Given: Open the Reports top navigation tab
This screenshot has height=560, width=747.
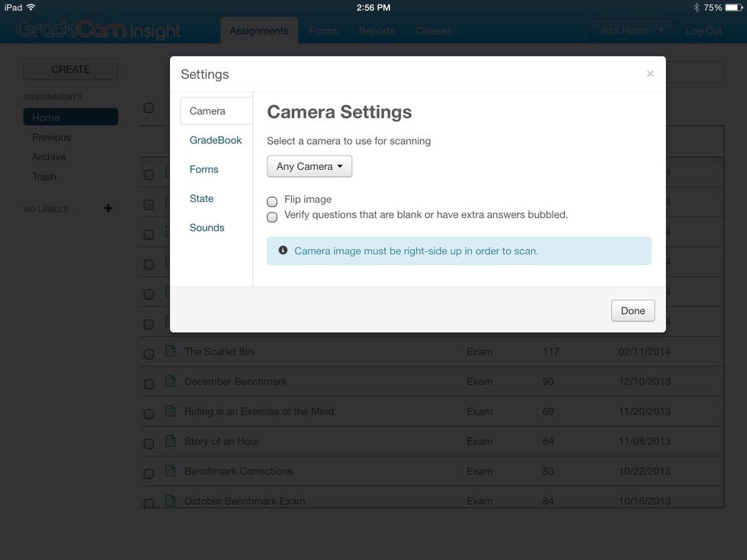Looking at the screenshot, I should (377, 30).
